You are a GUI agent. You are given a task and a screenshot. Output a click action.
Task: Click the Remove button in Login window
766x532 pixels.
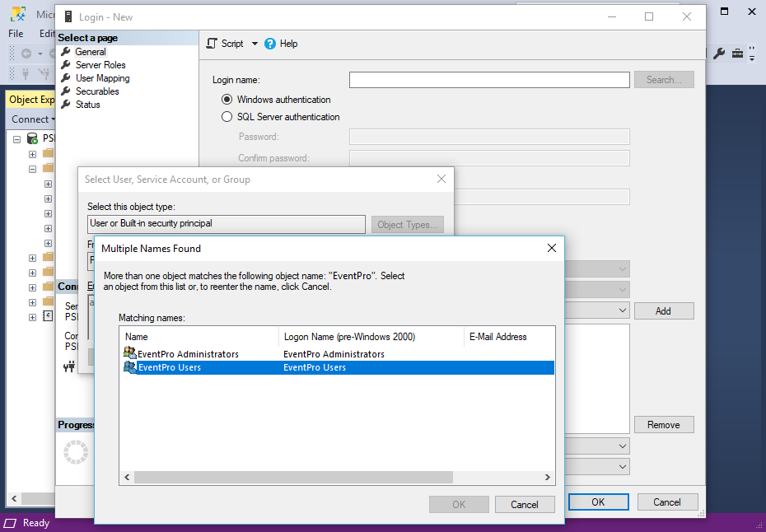click(664, 424)
